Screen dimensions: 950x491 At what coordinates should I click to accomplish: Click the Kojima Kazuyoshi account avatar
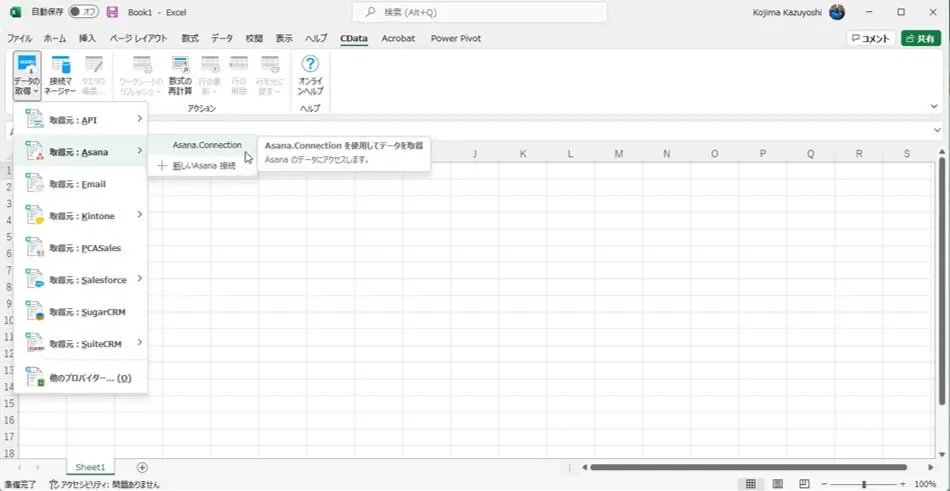[837, 12]
